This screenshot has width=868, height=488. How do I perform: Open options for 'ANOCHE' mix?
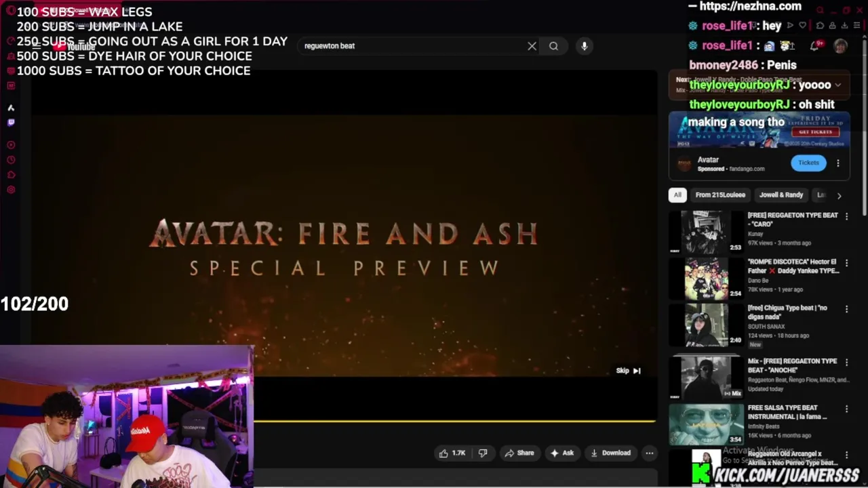846,363
